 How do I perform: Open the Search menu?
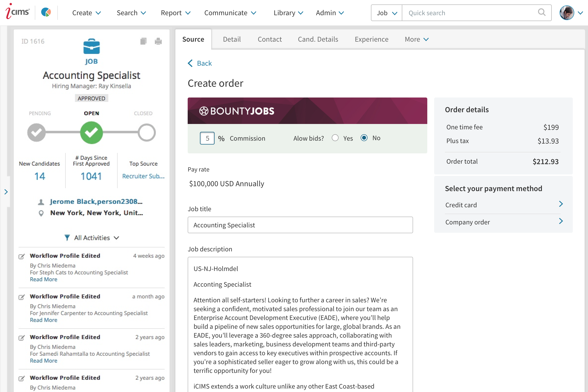pos(131,13)
